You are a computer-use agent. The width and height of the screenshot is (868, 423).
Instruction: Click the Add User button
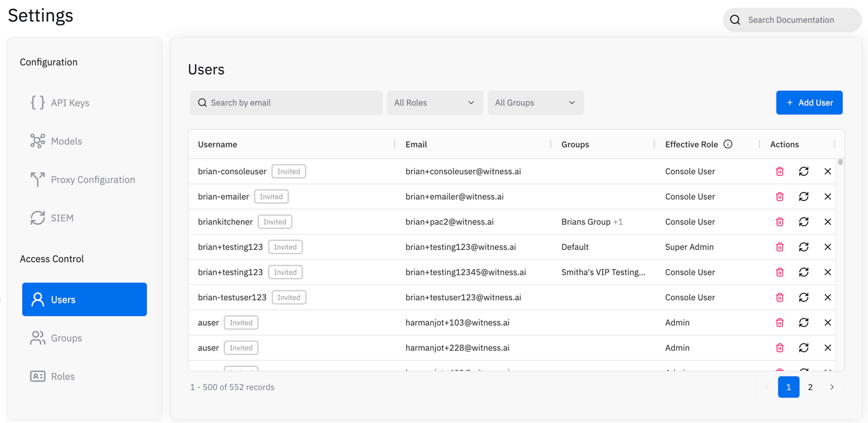(809, 102)
